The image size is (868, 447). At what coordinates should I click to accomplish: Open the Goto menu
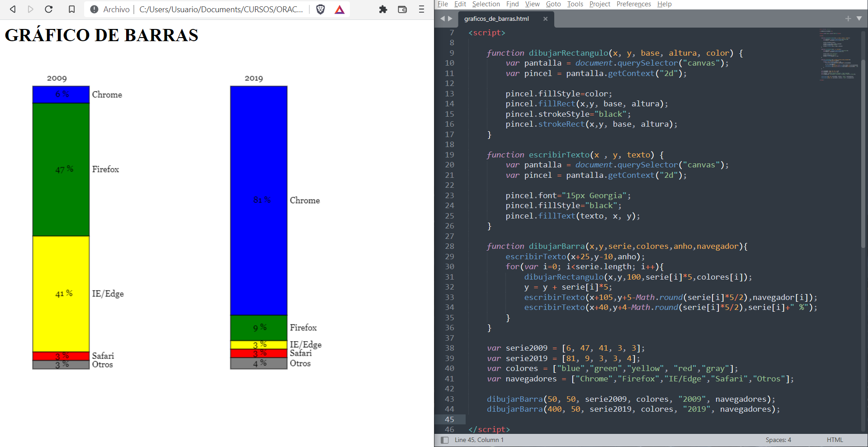(553, 4)
